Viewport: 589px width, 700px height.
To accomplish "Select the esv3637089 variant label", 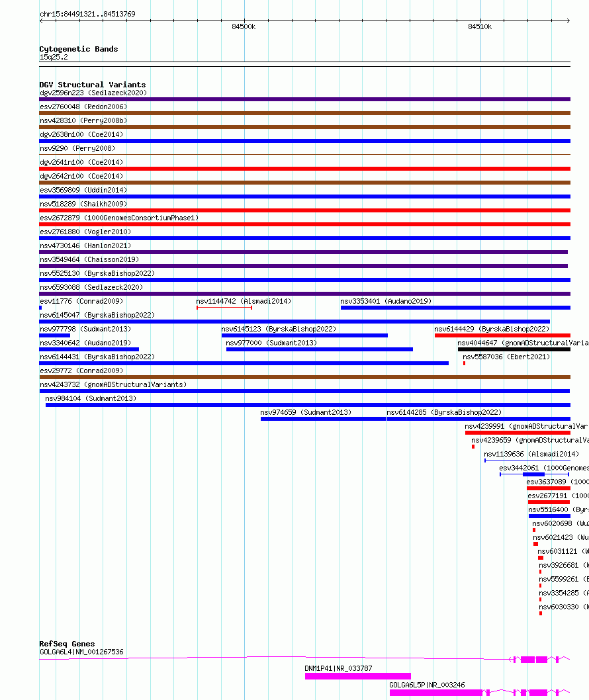I will coord(557,481).
